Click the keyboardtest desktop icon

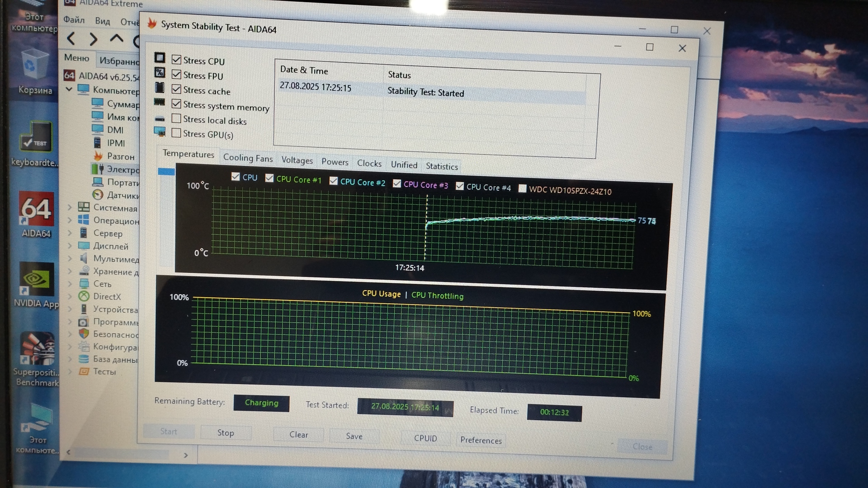[36, 137]
